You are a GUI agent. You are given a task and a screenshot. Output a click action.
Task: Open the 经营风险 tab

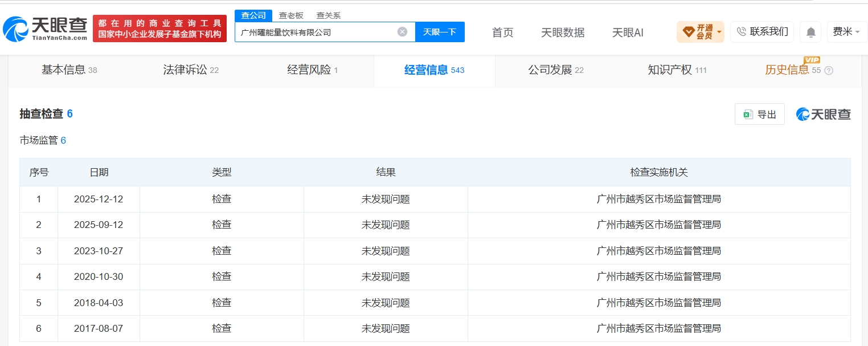pyautogui.click(x=313, y=70)
